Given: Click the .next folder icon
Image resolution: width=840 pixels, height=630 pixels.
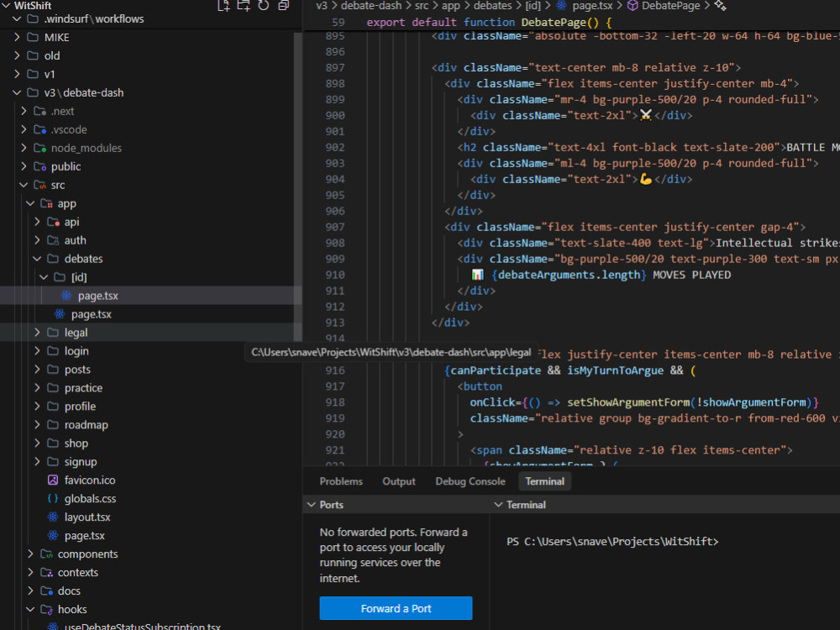Looking at the screenshot, I should (39, 111).
